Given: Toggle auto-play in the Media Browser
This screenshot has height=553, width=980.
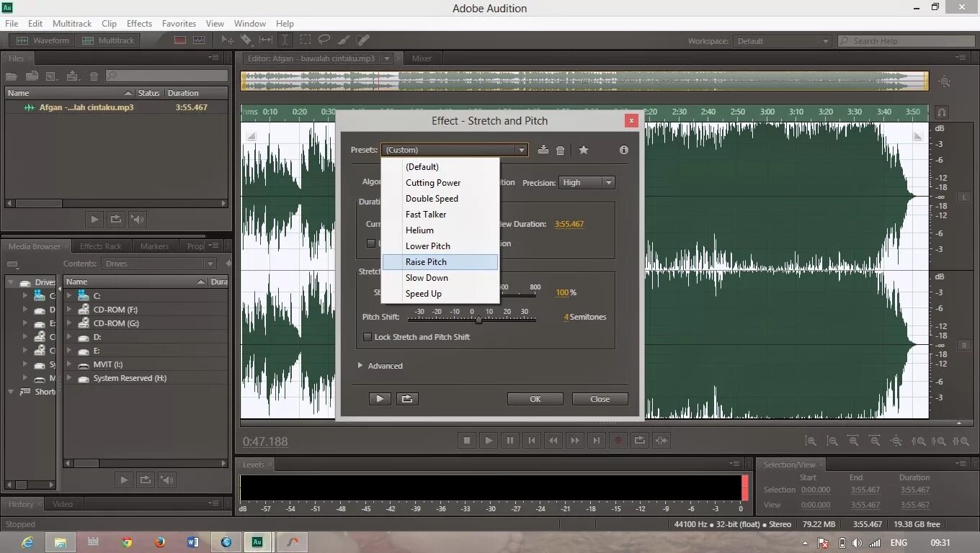Looking at the screenshot, I should (167, 480).
